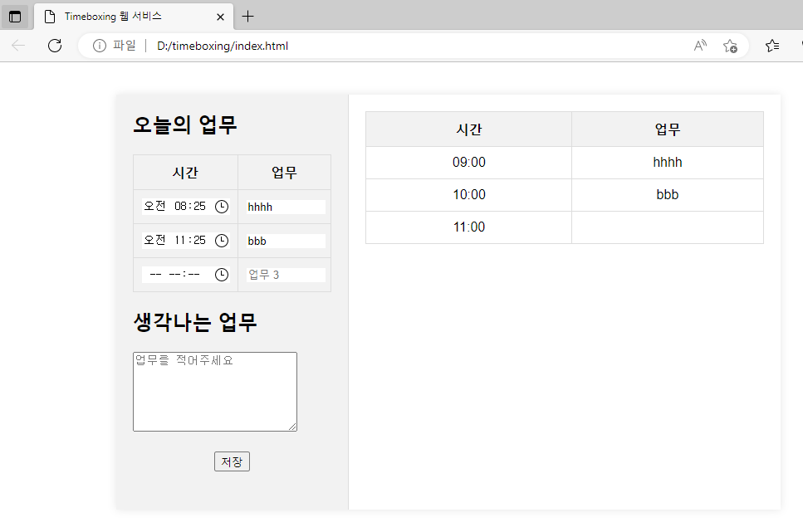Screen dimensions: 803x532
Task: Click the empty --:-- time input
Action: click(x=186, y=275)
